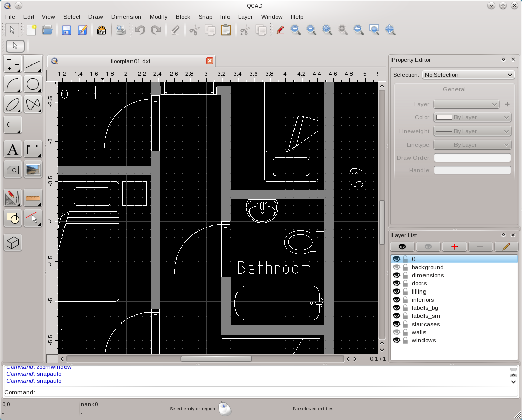Open the Linetype dropdown
Image resolution: width=522 pixels, height=420 pixels.
(x=472, y=144)
